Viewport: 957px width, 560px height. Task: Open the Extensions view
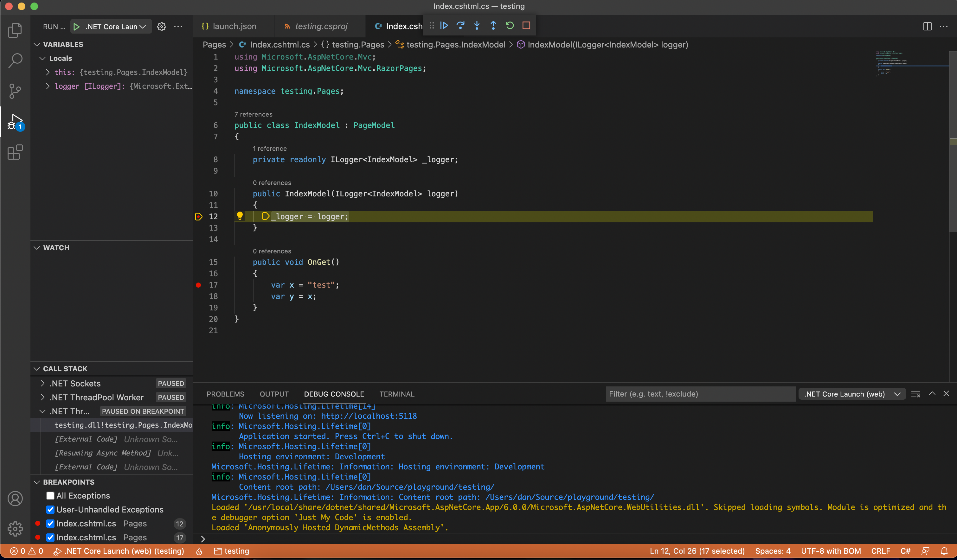[15, 152]
